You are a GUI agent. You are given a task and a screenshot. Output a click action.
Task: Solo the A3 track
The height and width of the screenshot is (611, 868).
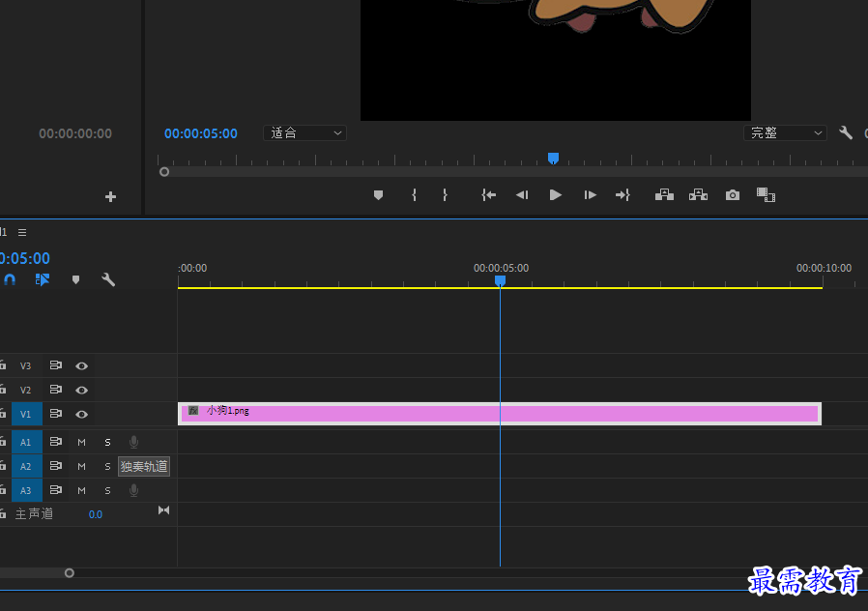[x=107, y=490]
